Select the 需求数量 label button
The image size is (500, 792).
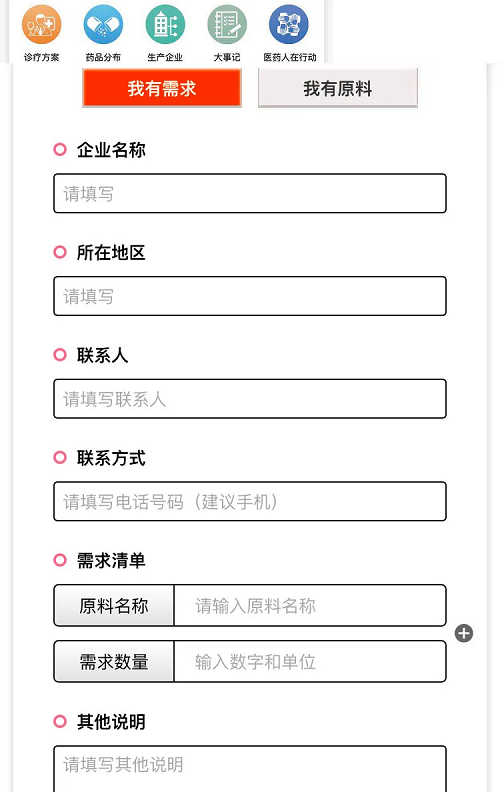point(114,661)
